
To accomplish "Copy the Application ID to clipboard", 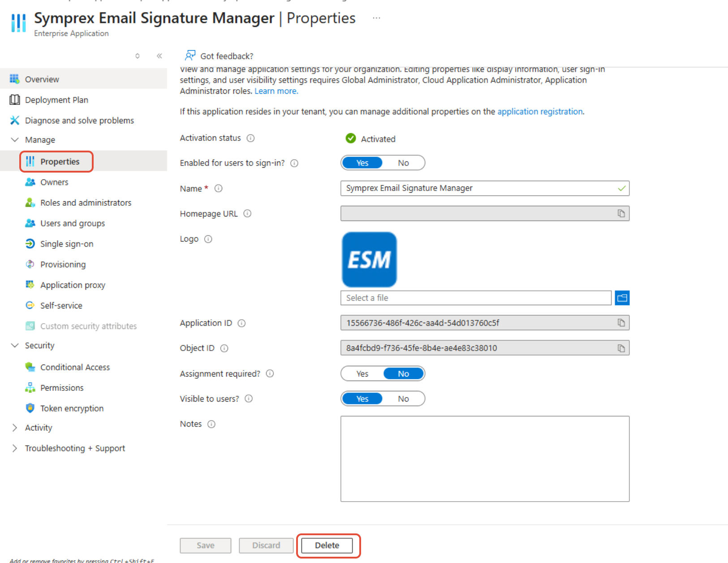I will (x=621, y=323).
